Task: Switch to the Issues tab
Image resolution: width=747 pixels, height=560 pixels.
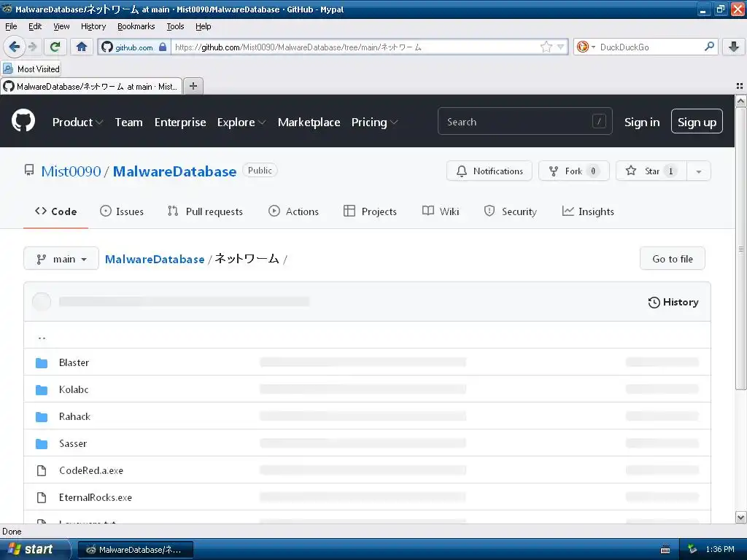Action: [122, 211]
